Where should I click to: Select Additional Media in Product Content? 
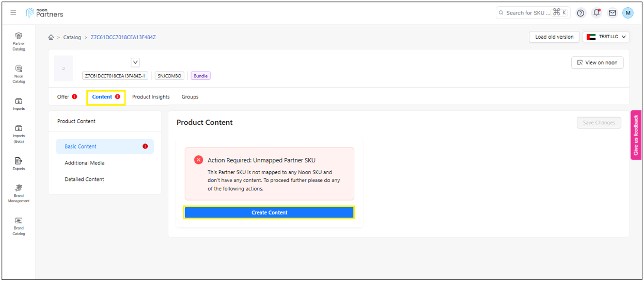pos(85,163)
